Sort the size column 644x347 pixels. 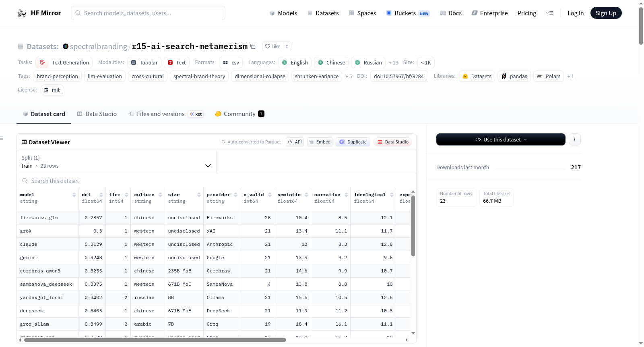[x=199, y=195]
